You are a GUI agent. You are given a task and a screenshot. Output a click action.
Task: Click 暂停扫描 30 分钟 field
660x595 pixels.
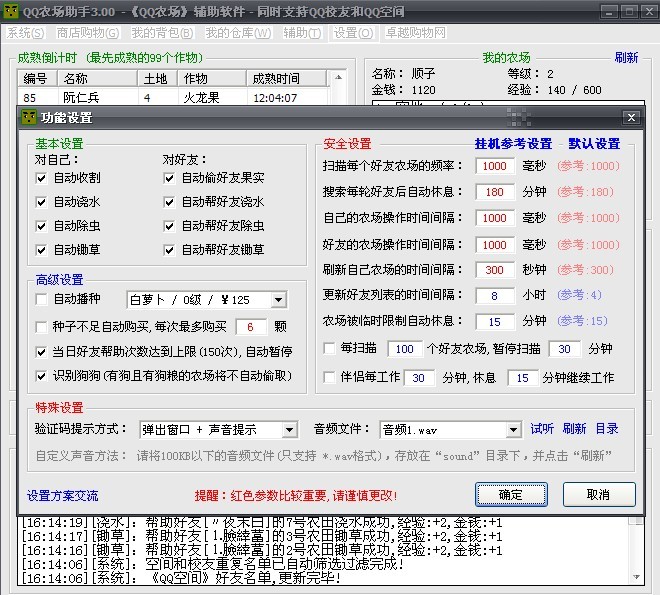[x=564, y=349]
